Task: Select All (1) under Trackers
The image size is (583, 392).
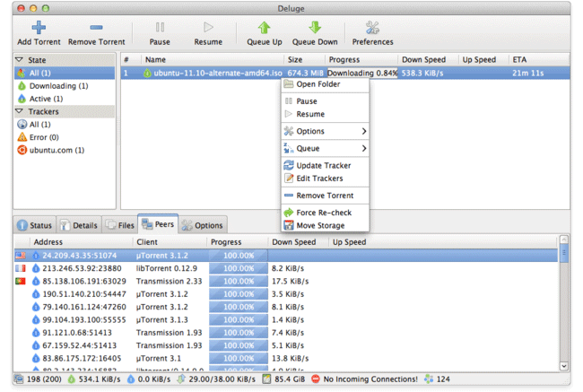Action: click(x=65, y=124)
